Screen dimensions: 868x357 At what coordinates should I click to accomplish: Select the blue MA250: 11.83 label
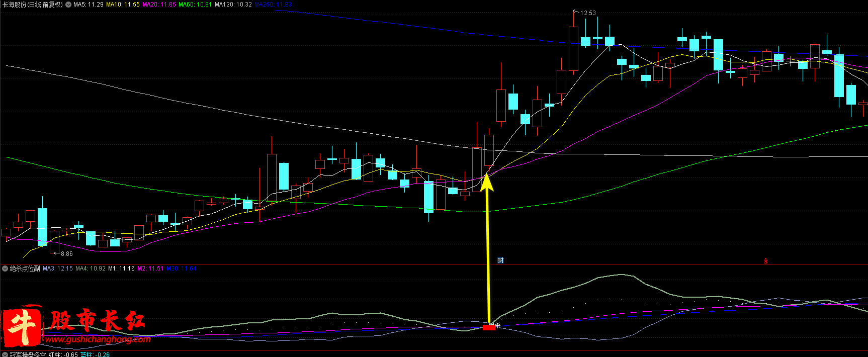pos(273,5)
